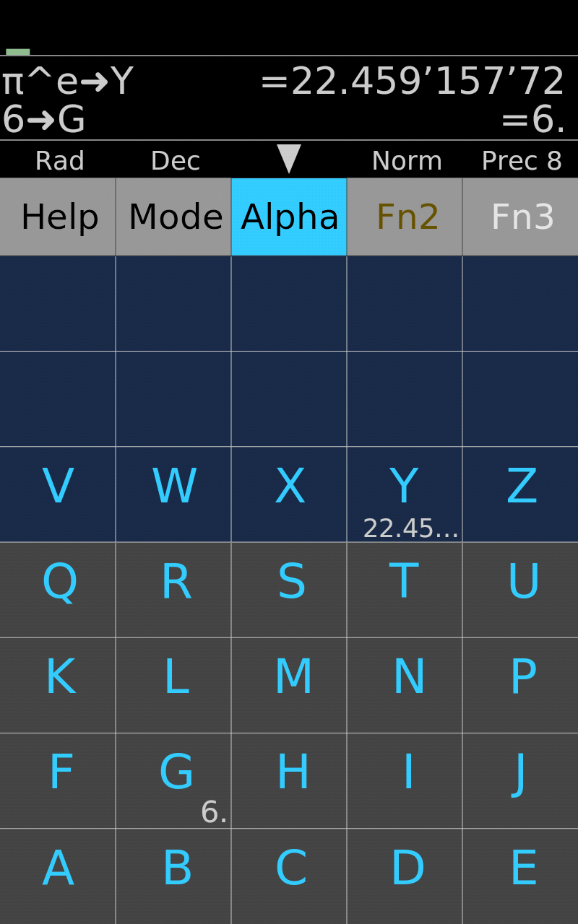Open the Mode menu
The image size is (578, 924).
point(173,217)
